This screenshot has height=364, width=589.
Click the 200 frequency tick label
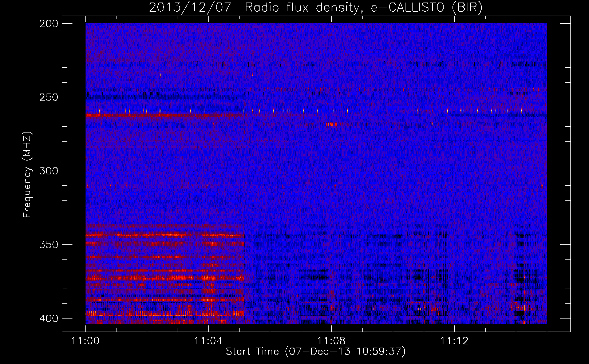[48, 24]
